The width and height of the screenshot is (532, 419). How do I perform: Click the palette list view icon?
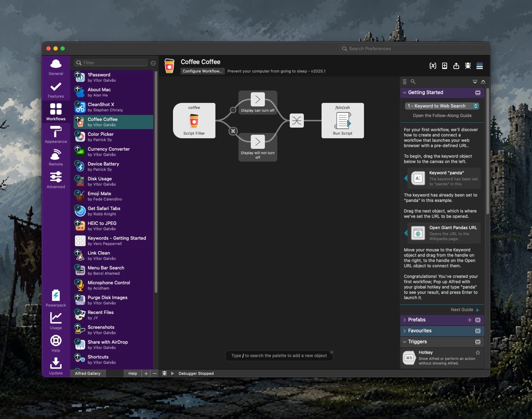tap(404, 82)
